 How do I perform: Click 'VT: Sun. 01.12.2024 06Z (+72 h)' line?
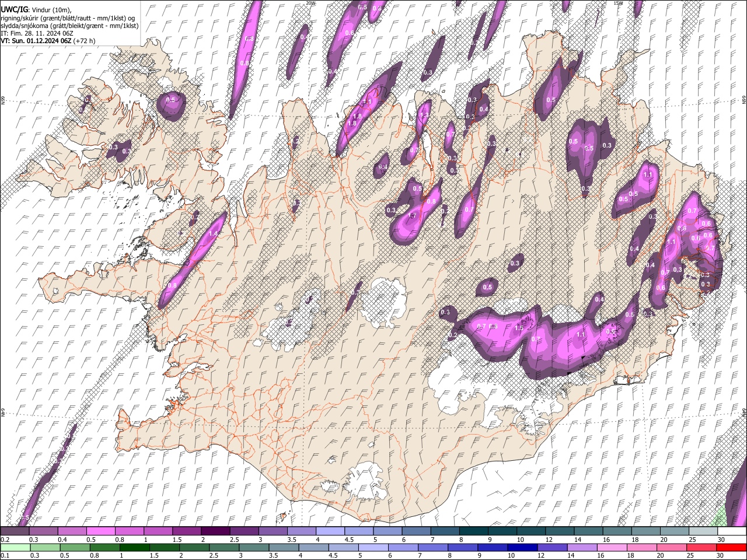[x=48, y=41]
